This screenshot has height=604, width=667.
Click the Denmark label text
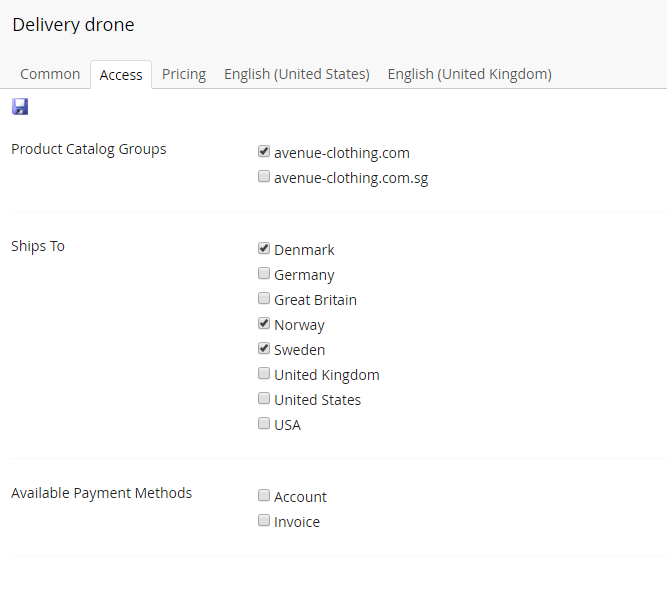click(x=304, y=250)
